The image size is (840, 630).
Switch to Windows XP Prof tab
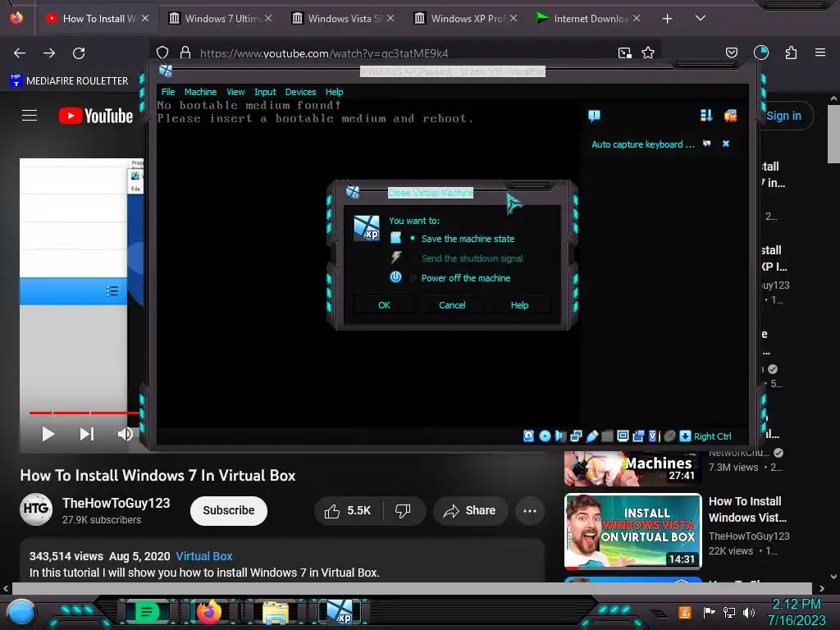tap(465, 18)
